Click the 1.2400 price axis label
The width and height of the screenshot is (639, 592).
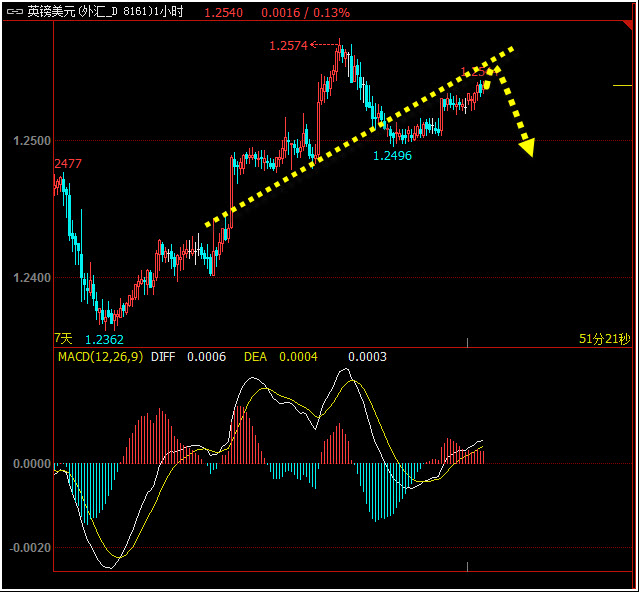[32, 278]
